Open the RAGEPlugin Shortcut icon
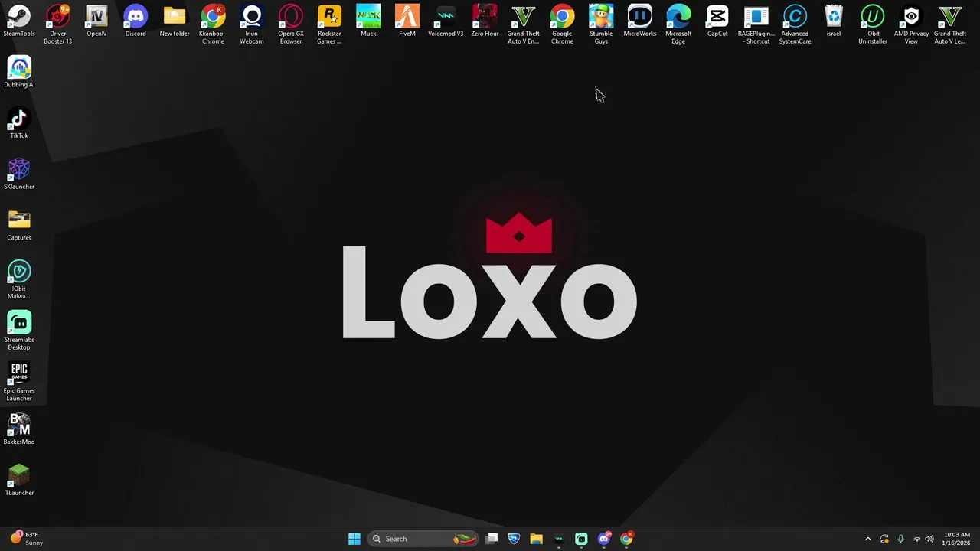Image resolution: width=980 pixels, height=551 pixels. click(756, 24)
